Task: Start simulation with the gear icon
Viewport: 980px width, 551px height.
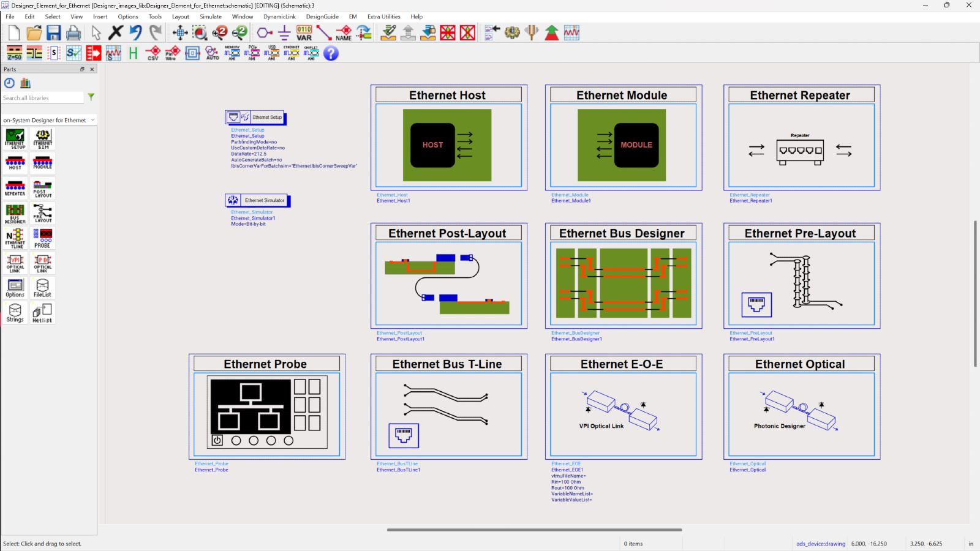Action: click(512, 32)
